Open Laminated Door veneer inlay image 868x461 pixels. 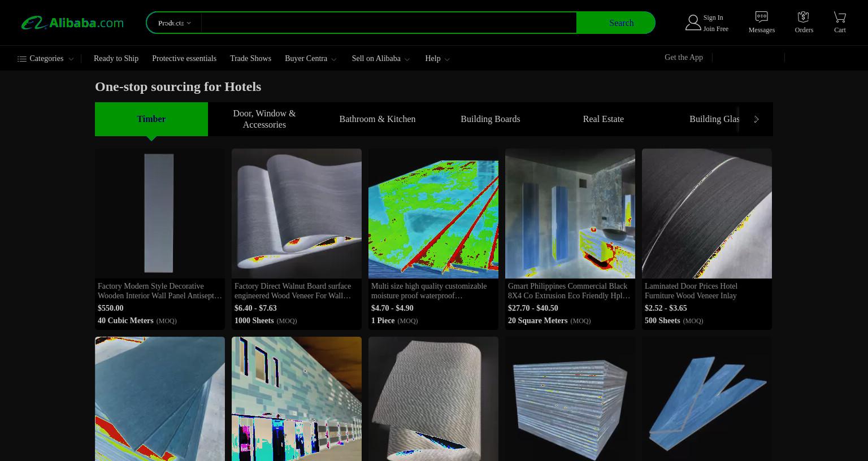(x=707, y=214)
